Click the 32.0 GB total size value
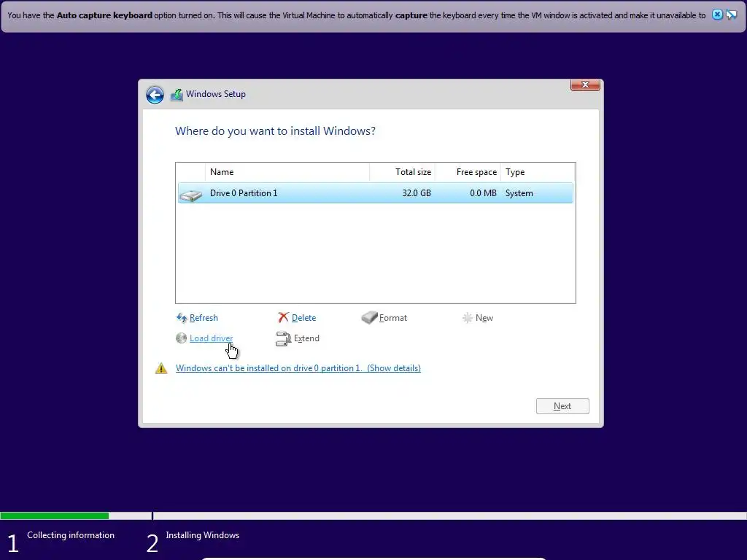This screenshot has width=747, height=560. click(x=417, y=192)
